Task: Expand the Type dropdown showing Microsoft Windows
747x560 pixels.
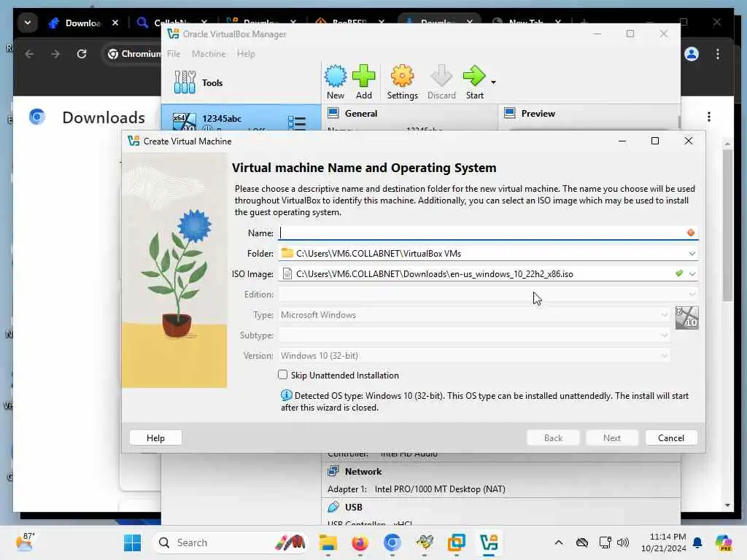Action: (664, 315)
